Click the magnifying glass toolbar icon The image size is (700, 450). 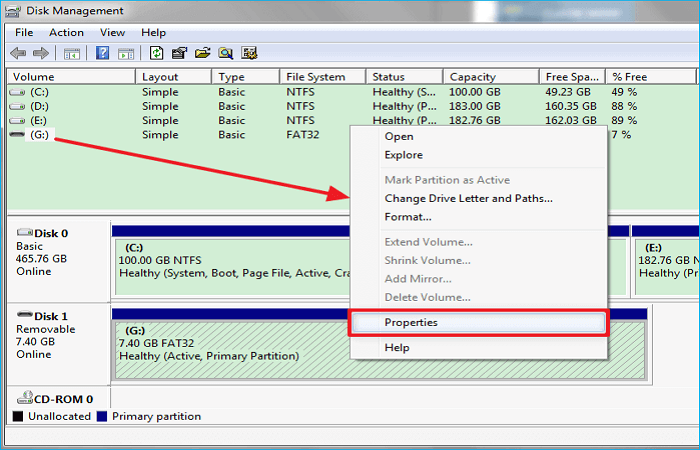pos(226,53)
